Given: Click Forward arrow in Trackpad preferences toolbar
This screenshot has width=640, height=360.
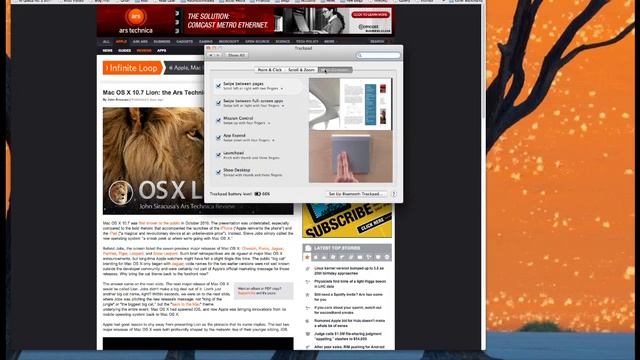Looking at the screenshot, I should pos(218,55).
